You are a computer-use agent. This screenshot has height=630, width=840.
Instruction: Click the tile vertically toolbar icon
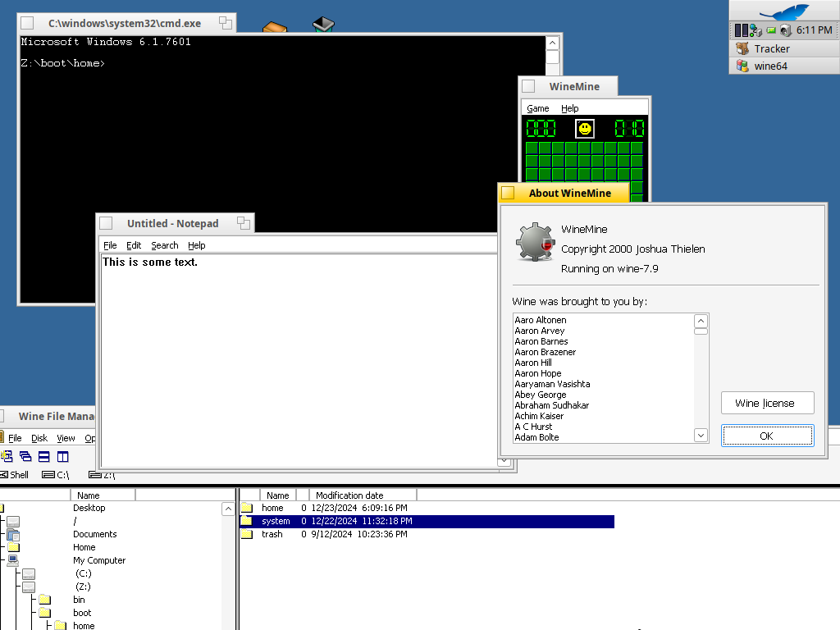[x=62, y=456]
